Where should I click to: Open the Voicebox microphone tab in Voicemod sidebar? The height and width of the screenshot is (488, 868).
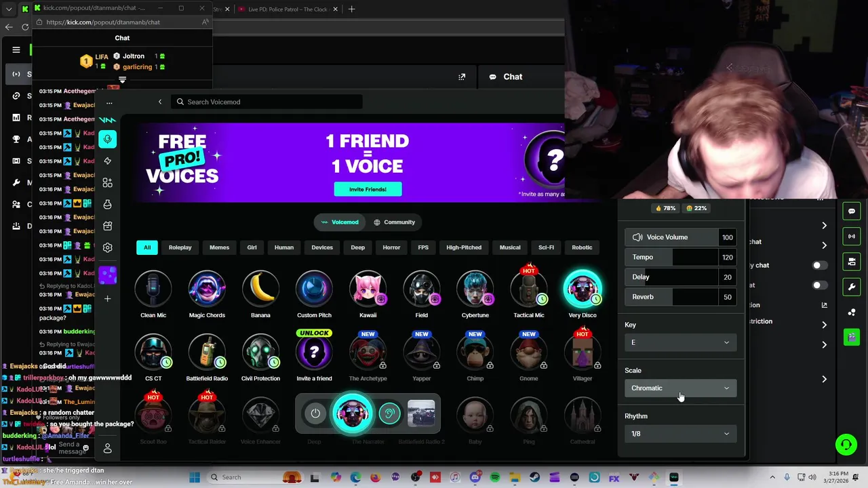coord(107,139)
